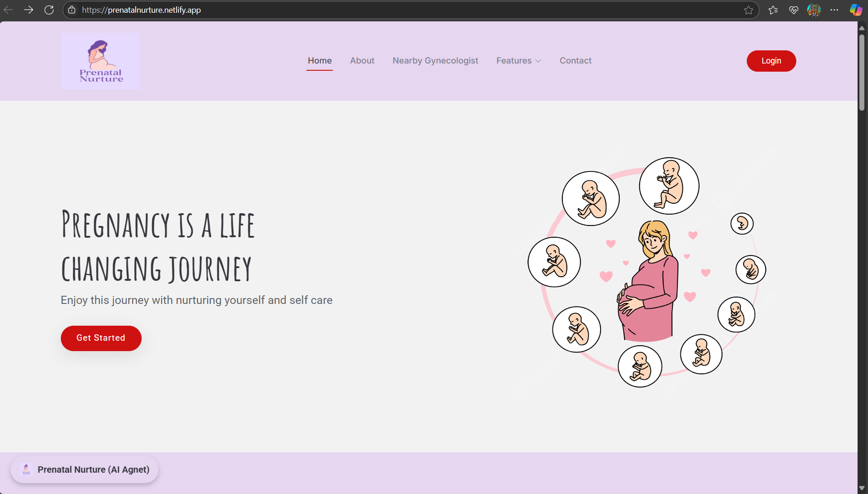This screenshot has width=868, height=494.
Task: Navigate to the Contact section
Action: 575,60
